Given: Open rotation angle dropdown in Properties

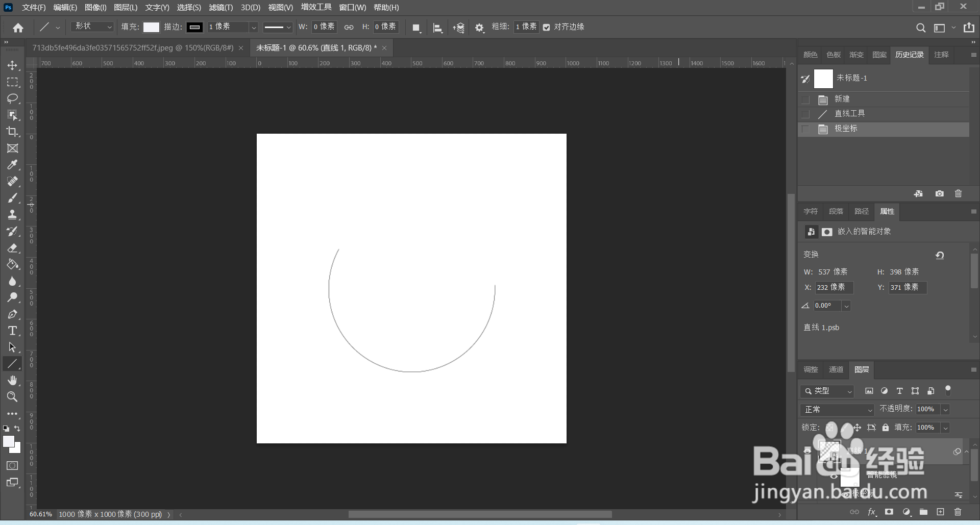Looking at the screenshot, I should point(846,306).
